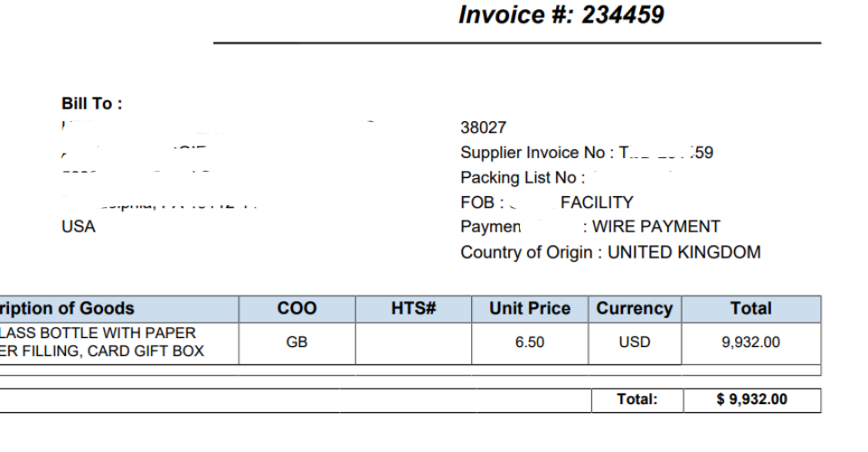Select the Supplier Invoice No line
Screen dimensions: 868x452
[587, 153]
